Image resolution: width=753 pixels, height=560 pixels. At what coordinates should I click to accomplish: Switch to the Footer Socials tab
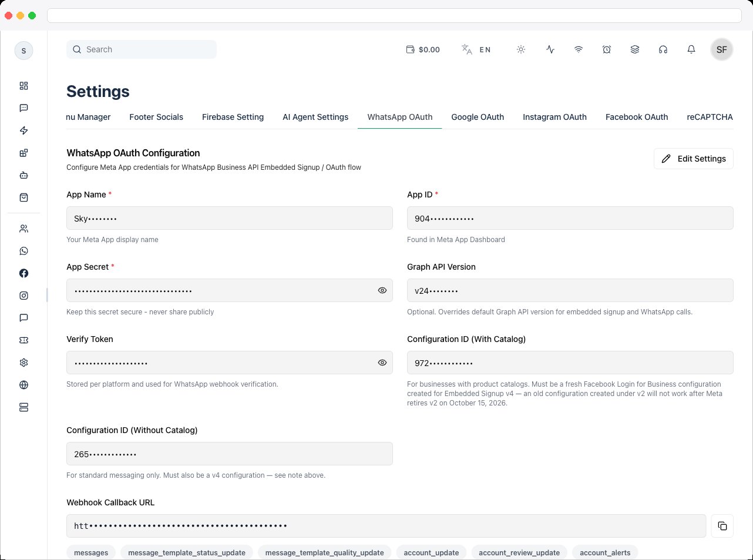click(x=156, y=117)
